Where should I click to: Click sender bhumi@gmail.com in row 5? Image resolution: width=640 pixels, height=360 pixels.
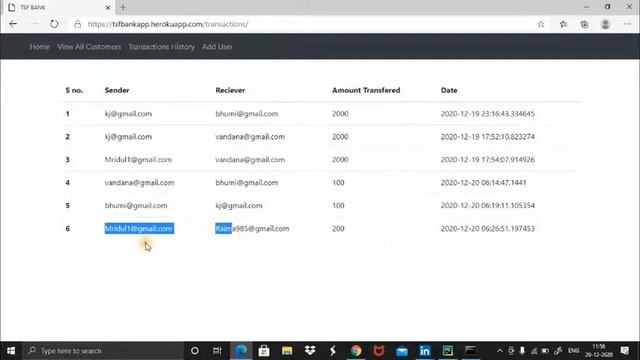pos(136,205)
